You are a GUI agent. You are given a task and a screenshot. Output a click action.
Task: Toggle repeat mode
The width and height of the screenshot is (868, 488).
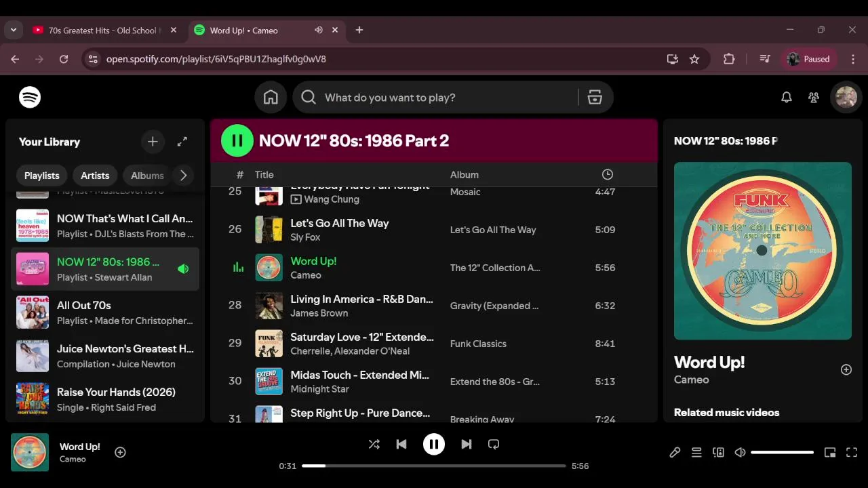pos(494,445)
